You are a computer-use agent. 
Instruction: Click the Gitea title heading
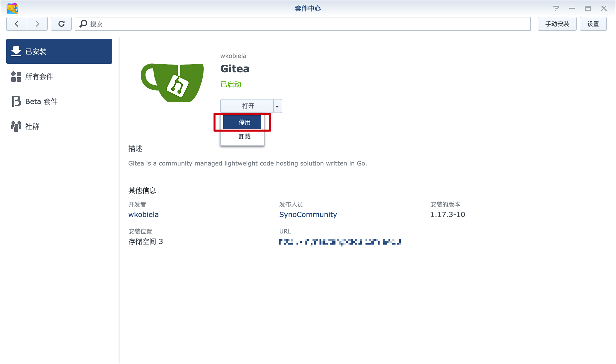coord(235,68)
